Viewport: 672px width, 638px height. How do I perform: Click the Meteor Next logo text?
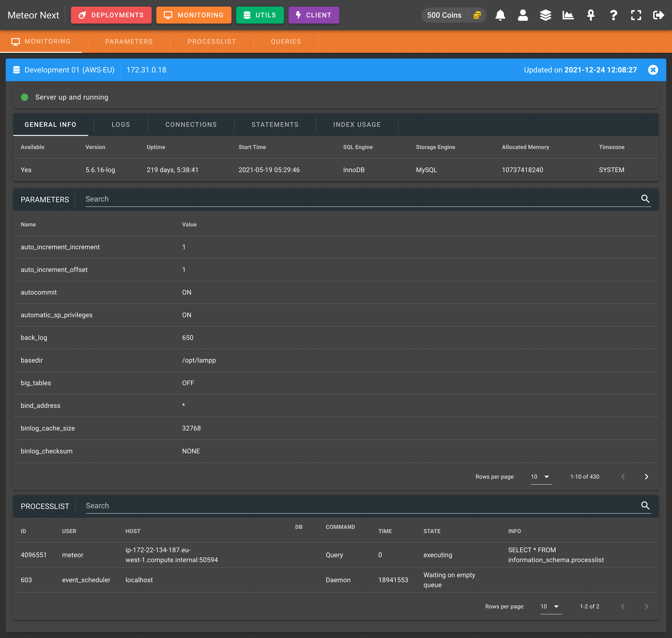33,15
